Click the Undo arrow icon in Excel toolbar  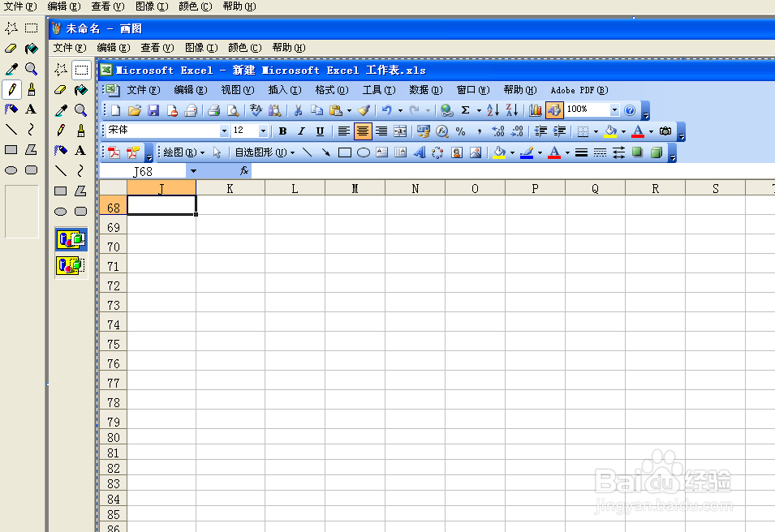[387, 110]
